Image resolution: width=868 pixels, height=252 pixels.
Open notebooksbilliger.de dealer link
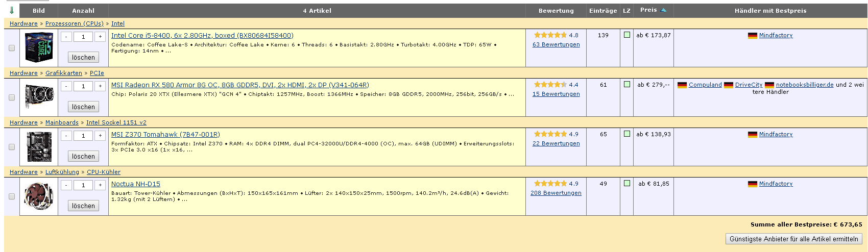point(805,85)
